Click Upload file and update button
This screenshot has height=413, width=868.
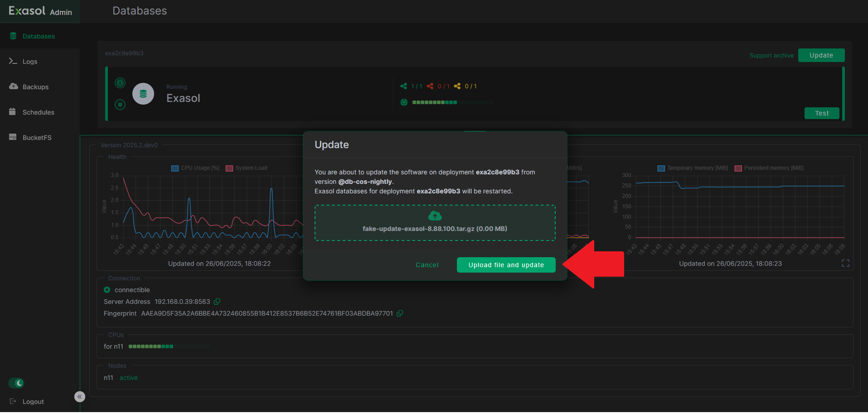click(506, 265)
